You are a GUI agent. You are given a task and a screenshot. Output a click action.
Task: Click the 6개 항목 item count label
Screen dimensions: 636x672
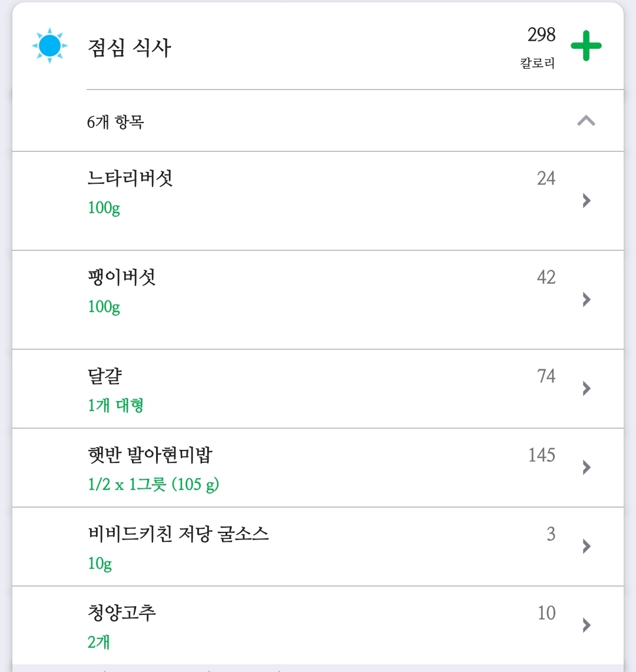[x=115, y=123]
